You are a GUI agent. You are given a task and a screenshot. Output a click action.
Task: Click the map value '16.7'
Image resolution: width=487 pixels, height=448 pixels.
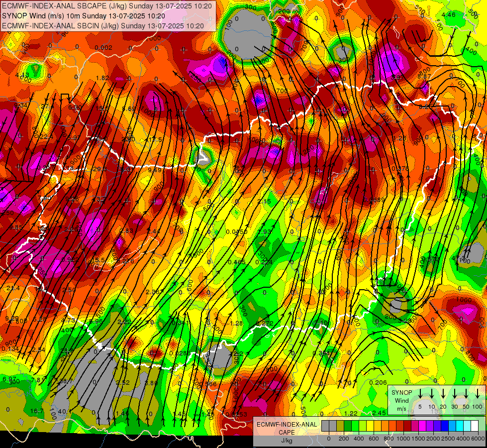[x=37, y=411]
